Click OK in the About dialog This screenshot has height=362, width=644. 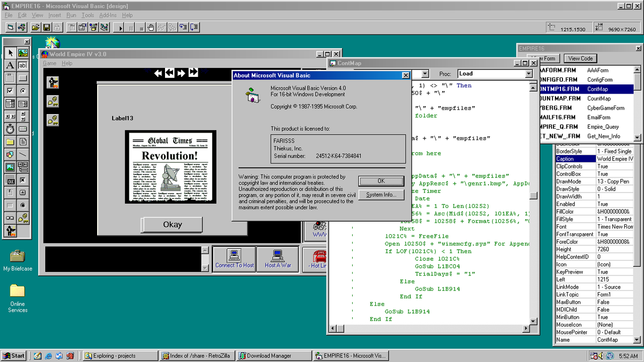[381, 181]
